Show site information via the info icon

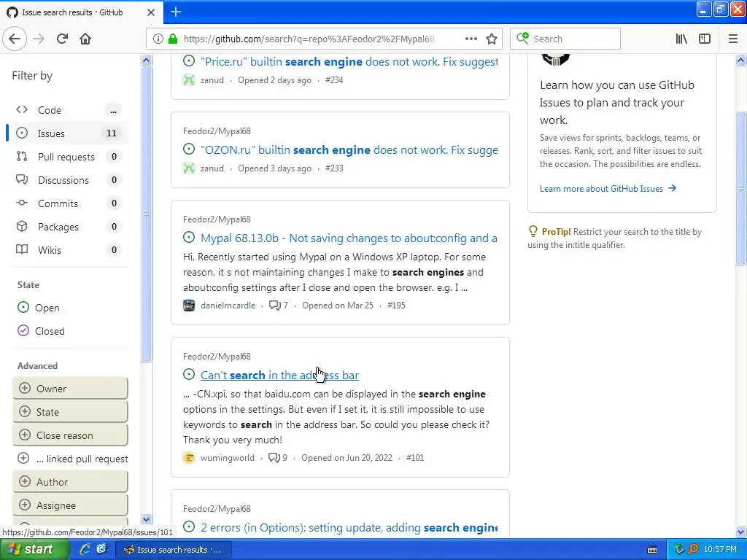point(158,39)
